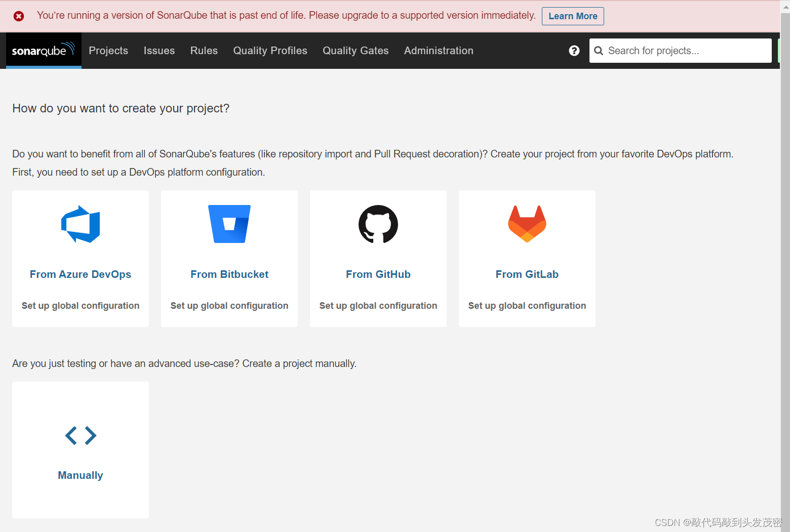
Task: Select the Azure DevOps logo
Action: click(81, 224)
